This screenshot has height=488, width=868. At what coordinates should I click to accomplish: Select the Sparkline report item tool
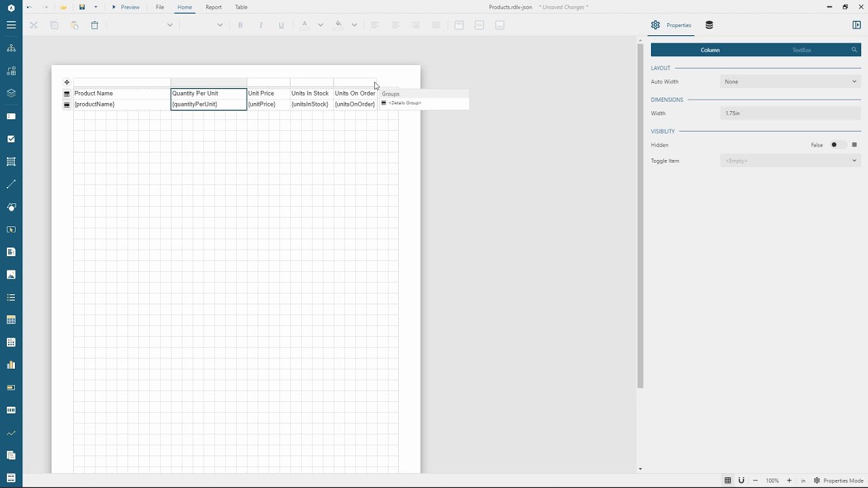pos(11,433)
